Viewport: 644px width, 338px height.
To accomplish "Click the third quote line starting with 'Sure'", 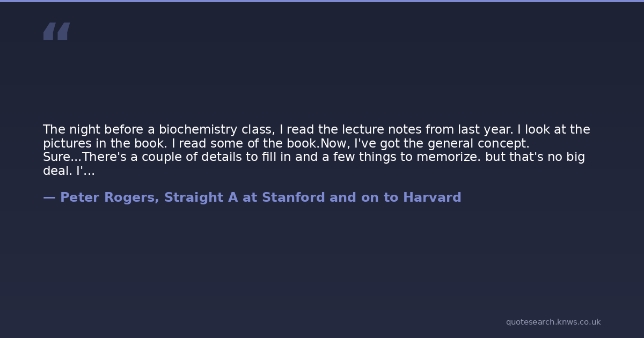I will point(313,157).
